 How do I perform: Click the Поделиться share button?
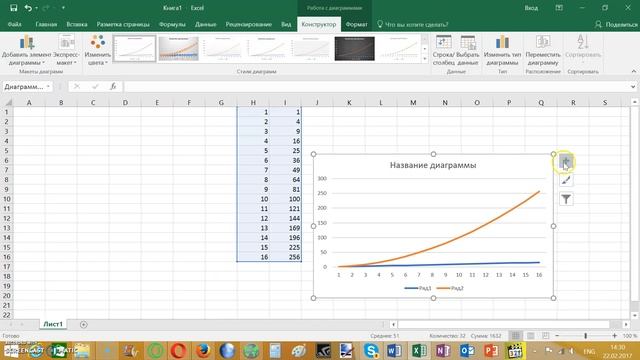click(x=616, y=24)
